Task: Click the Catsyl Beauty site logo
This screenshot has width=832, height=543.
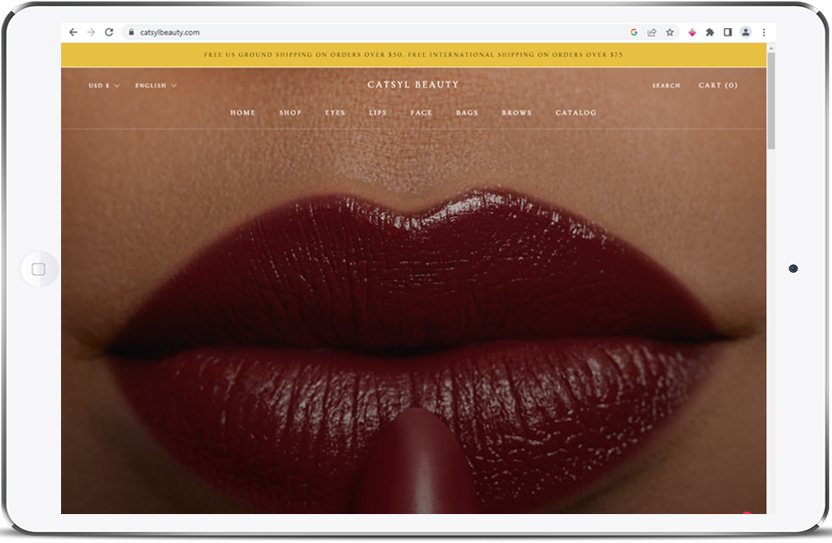Action: click(413, 84)
